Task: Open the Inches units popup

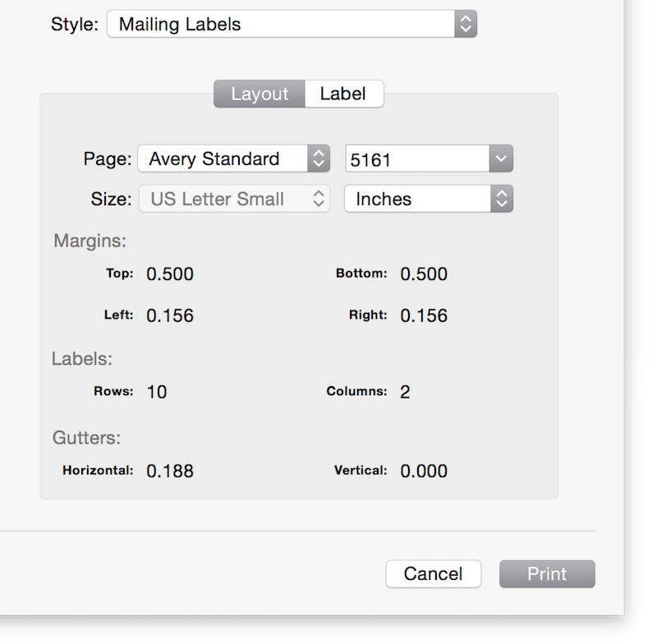Action: 429,199
